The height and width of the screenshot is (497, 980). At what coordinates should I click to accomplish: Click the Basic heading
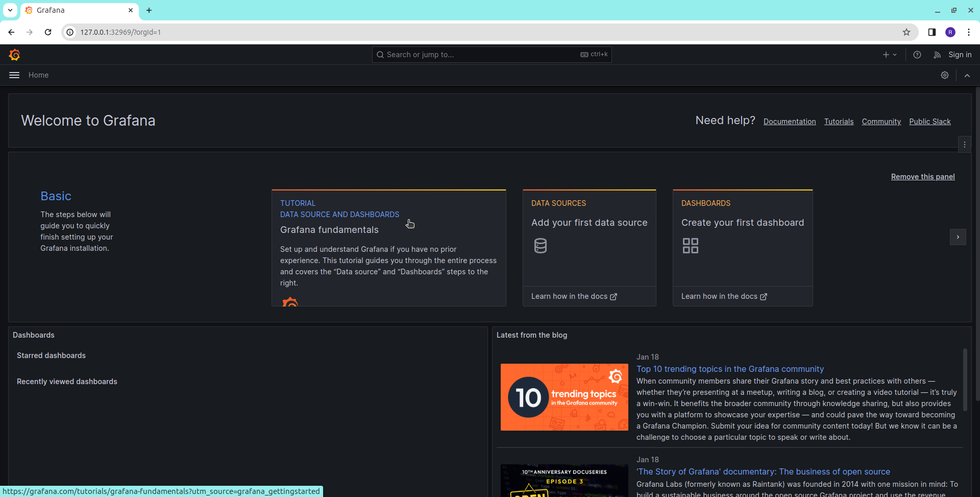click(x=56, y=196)
